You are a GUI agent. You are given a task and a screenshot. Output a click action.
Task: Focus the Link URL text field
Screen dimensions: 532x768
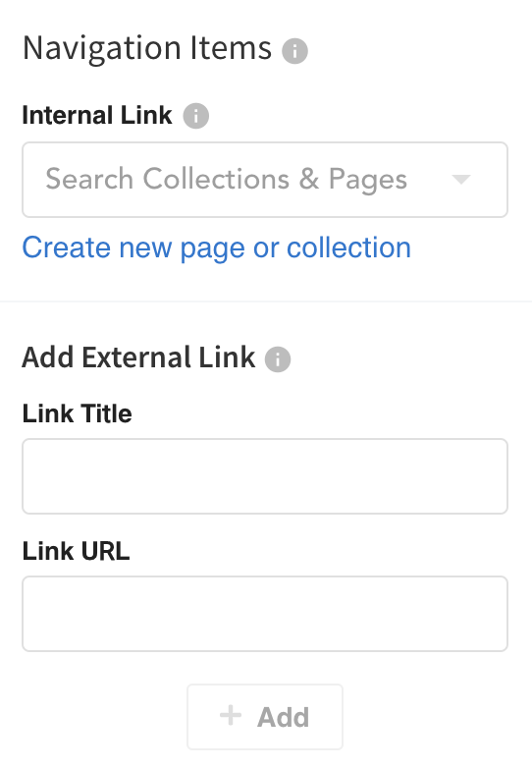tap(265, 614)
